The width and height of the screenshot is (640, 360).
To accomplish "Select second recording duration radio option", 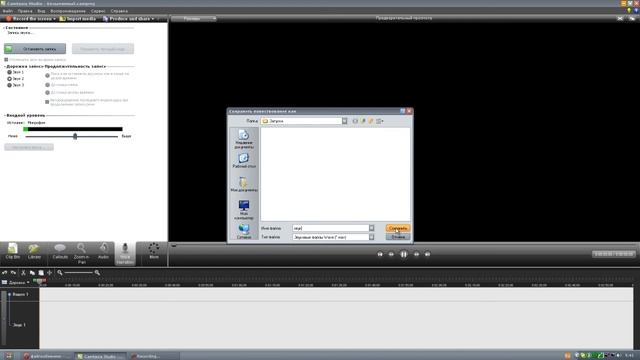I will (x=47, y=85).
